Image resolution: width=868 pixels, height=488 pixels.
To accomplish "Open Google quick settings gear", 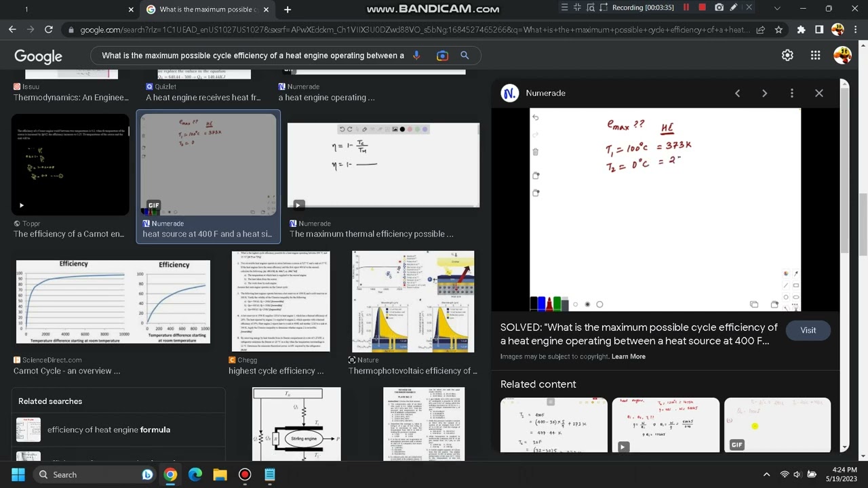I will tap(787, 56).
